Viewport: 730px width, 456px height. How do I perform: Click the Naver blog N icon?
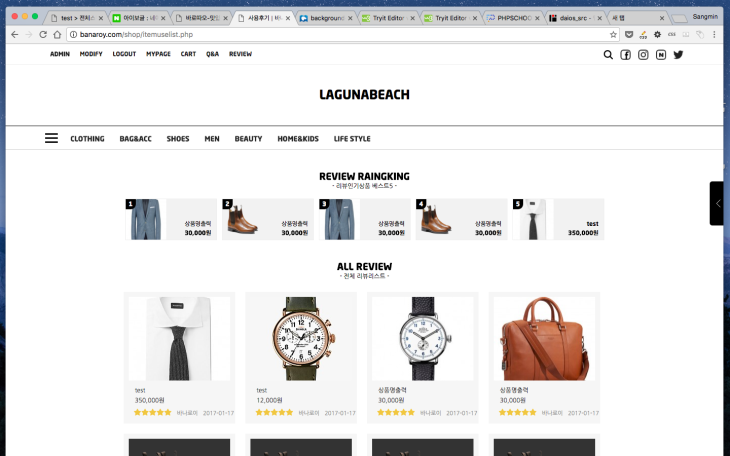[661, 55]
